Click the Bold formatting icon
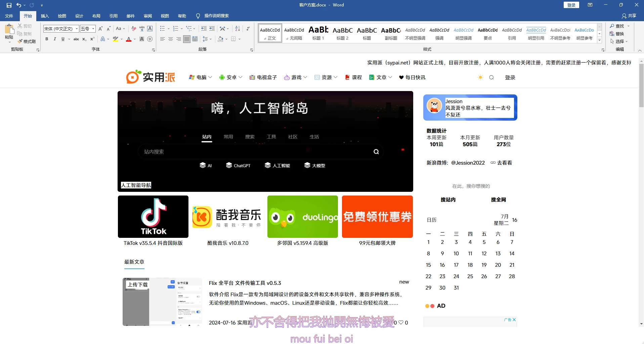 pyautogui.click(x=47, y=39)
